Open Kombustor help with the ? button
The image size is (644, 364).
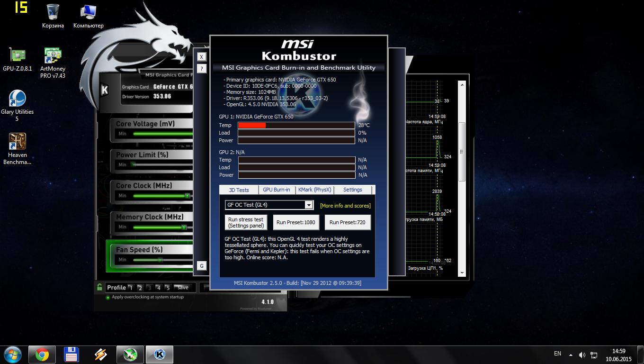pyautogui.click(x=202, y=69)
